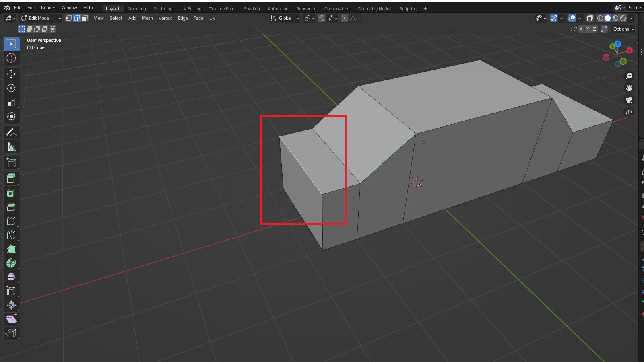Select the Shrink/Fatten tool
The height and width of the screenshot is (362, 644).
click(x=11, y=305)
